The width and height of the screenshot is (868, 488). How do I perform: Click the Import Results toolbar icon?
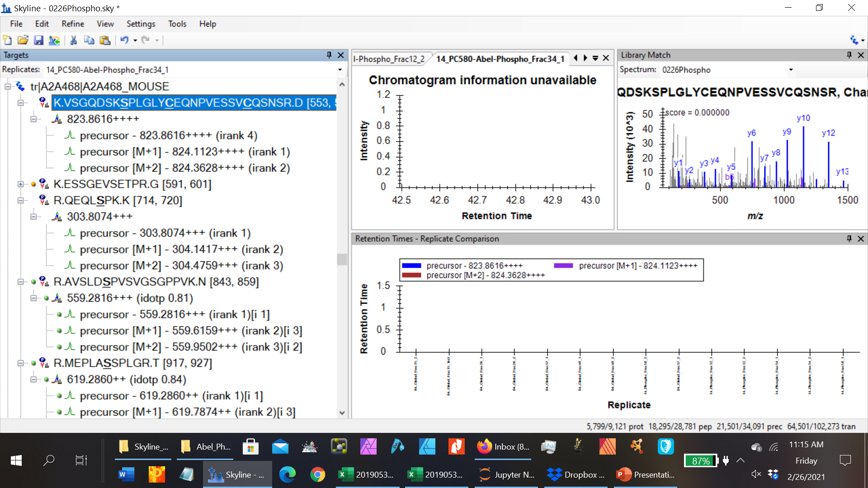[x=54, y=40]
